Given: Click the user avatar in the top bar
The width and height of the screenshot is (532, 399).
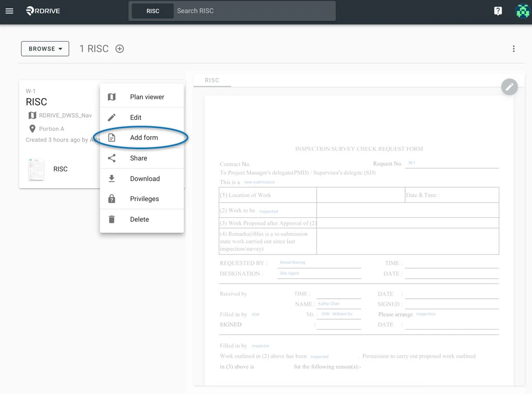Looking at the screenshot, I should pyautogui.click(x=522, y=10).
